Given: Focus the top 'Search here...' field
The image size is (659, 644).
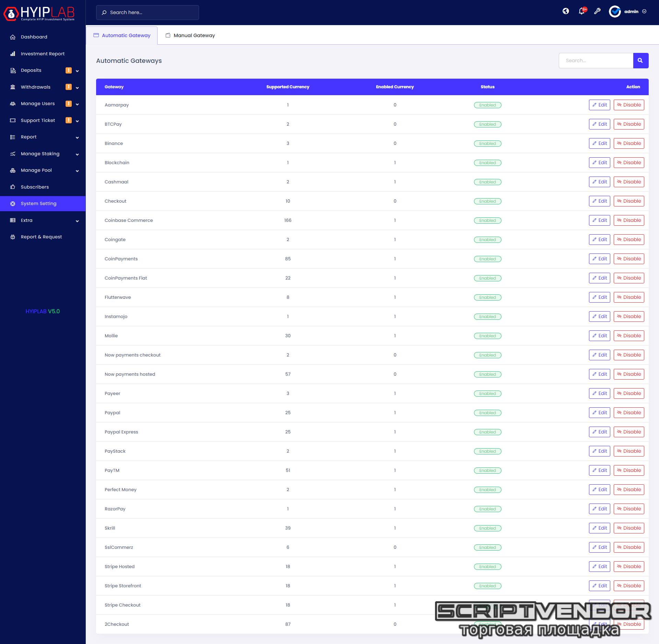Looking at the screenshot, I should pos(148,12).
